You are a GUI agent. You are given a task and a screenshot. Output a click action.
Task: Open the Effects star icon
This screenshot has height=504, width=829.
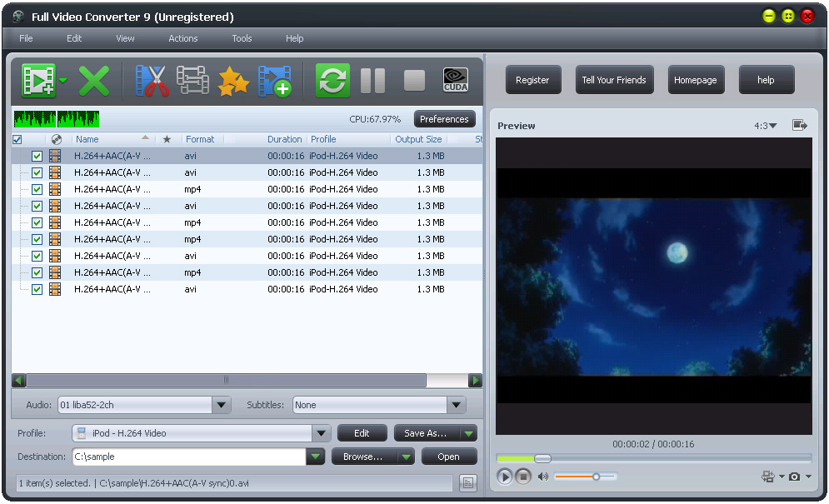(x=232, y=80)
